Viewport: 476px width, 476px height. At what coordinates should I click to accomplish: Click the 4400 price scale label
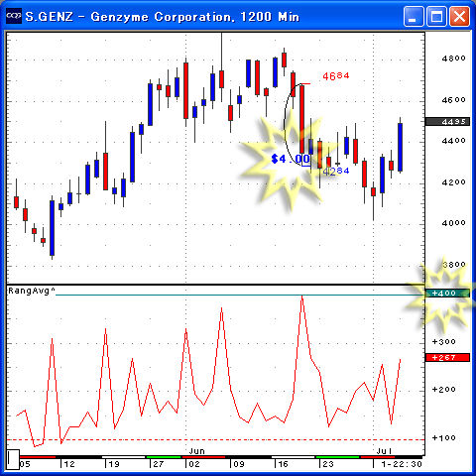453,141
